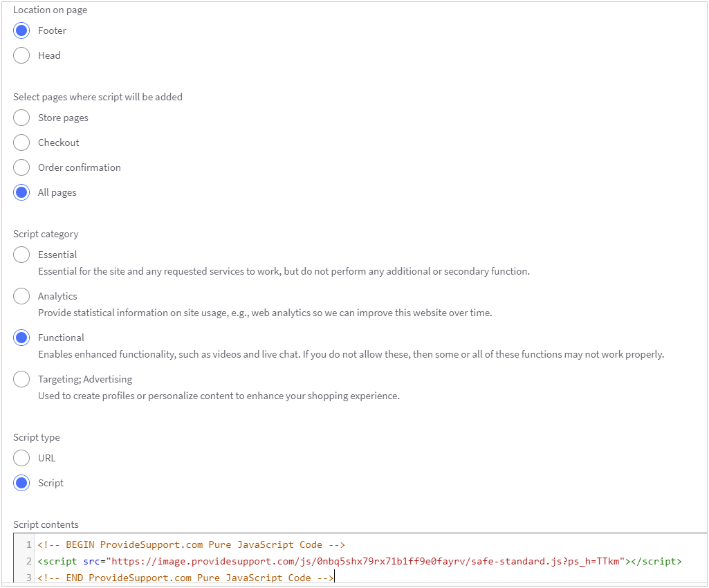Choose URL as script type
This screenshot has height=588, width=709.
pos(21,458)
